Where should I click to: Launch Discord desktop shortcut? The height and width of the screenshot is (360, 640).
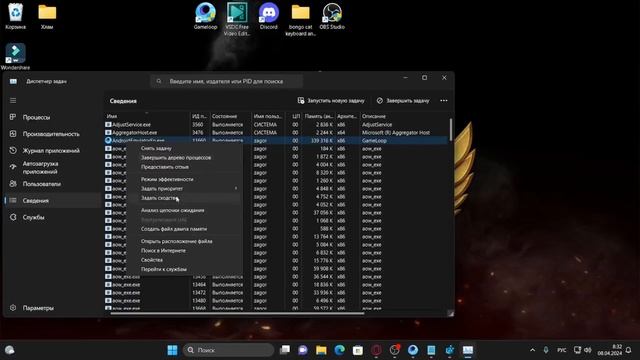[x=268, y=16]
